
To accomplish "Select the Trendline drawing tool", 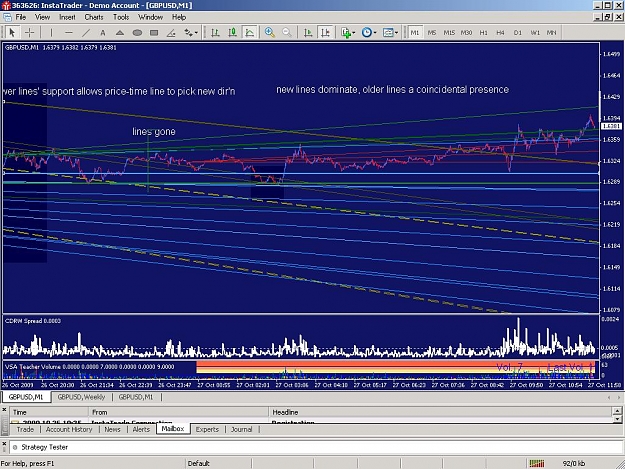I will click(86, 32).
